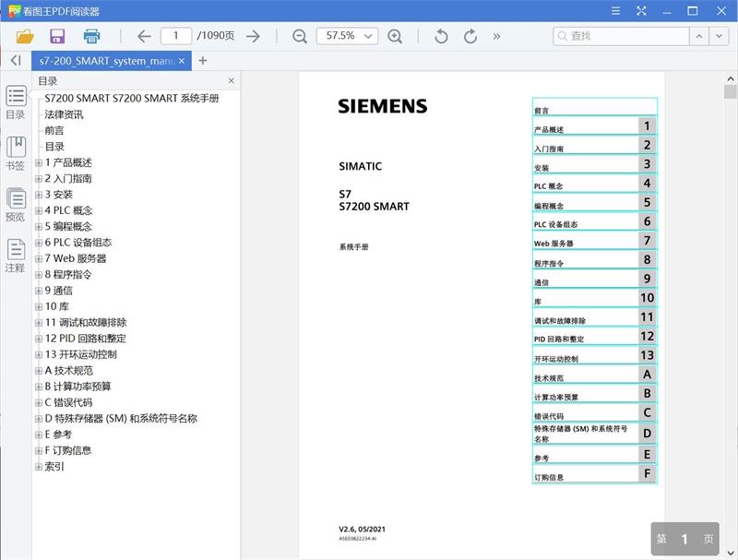Rotate the page counterclockwise
The image size is (738, 560).
click(x=441, y=36)
